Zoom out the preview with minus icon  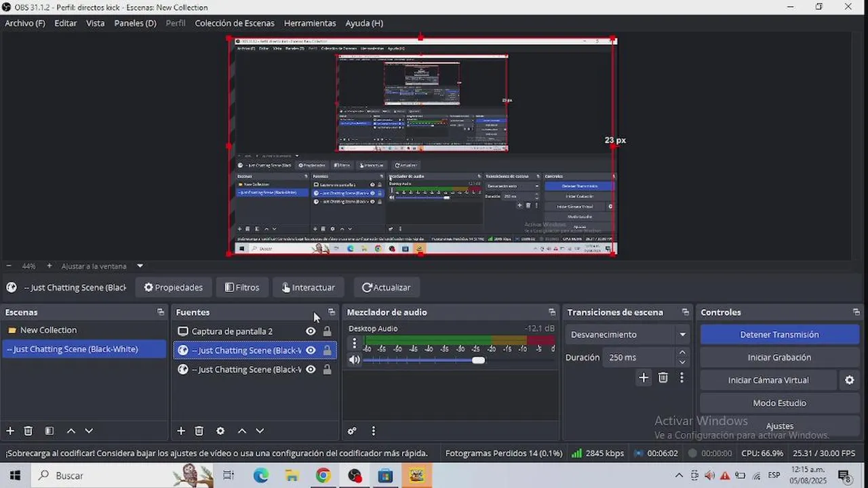[x=9, y=266]
